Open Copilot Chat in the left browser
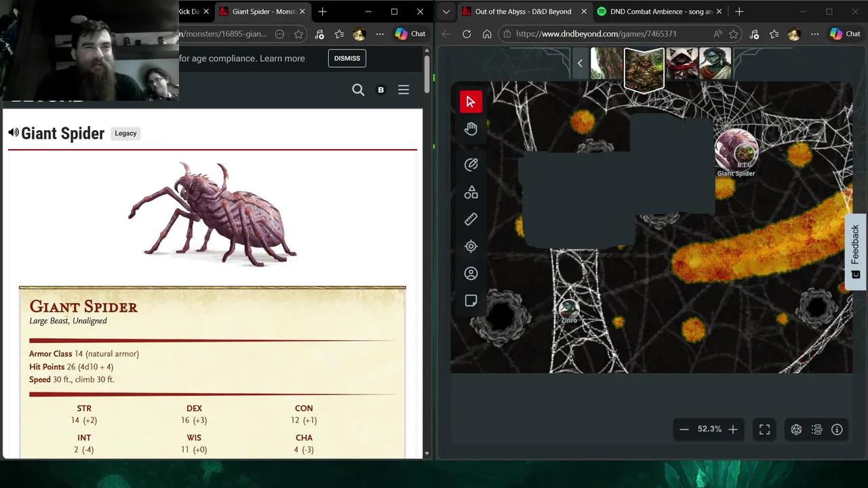868x488 pixels. 411,34
